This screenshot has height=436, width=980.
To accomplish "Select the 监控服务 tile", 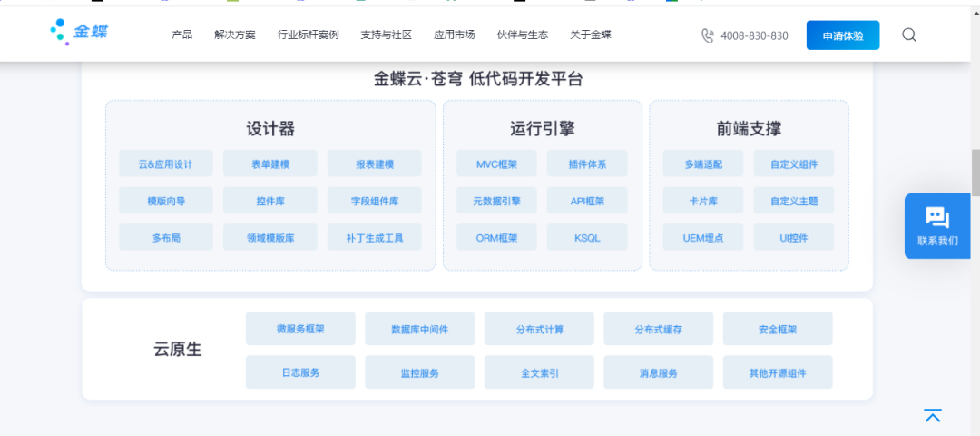I will [420, 372].
